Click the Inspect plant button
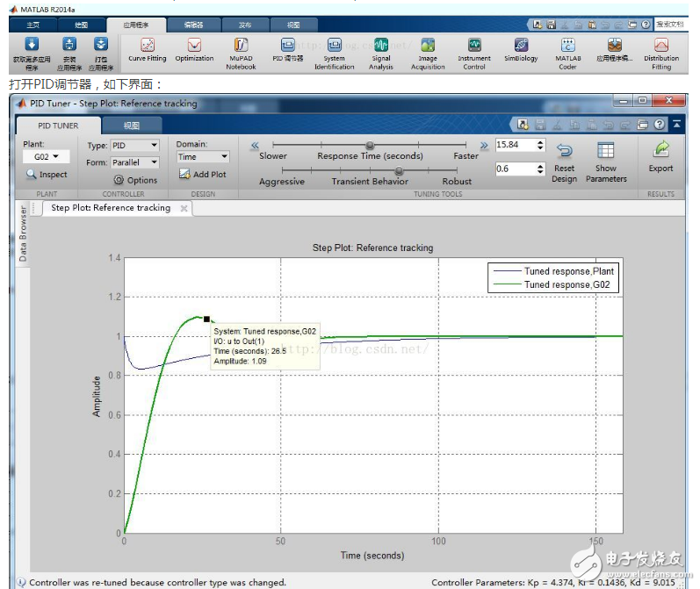Screen dimensions: 700x589 click(x=47, y=175)
